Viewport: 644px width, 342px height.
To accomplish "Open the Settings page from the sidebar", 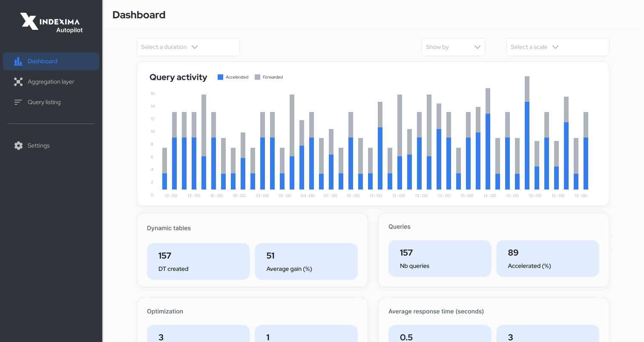I will point(38,145).
